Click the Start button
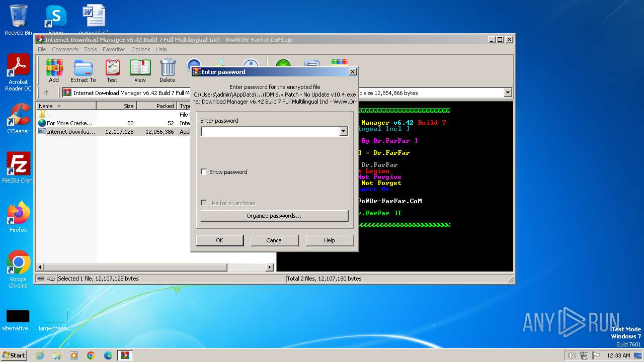The height and width of the screenshot is (362, 644). 14,355
